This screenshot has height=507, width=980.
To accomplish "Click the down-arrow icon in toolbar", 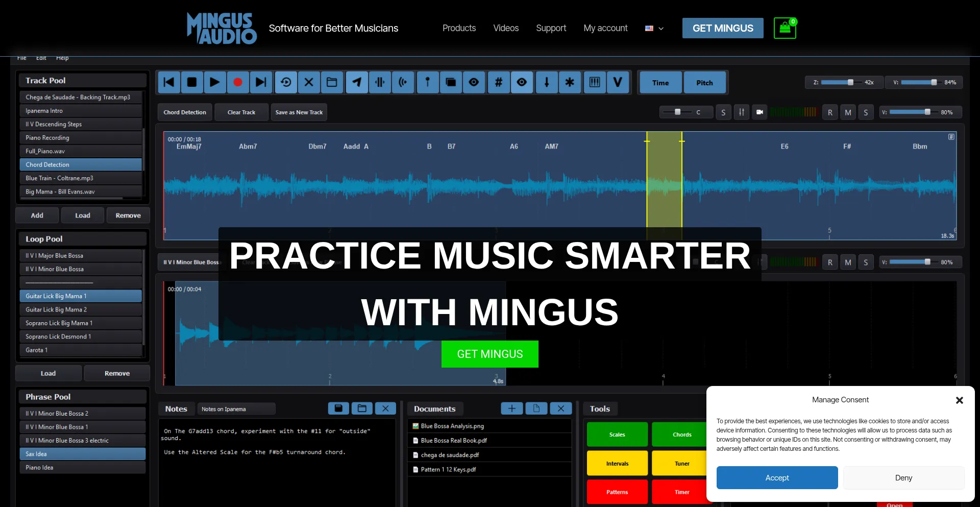I will (547, 82).
